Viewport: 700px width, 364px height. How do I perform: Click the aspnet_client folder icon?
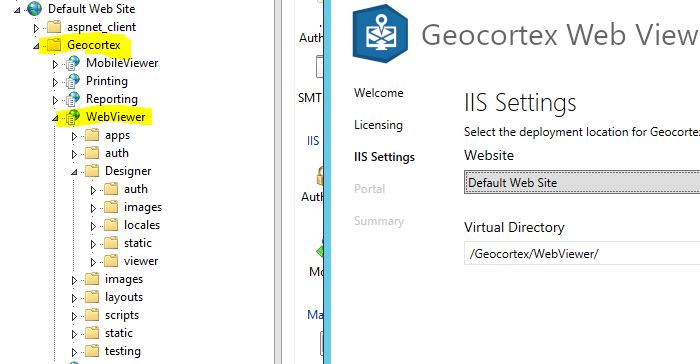point(54,27)
